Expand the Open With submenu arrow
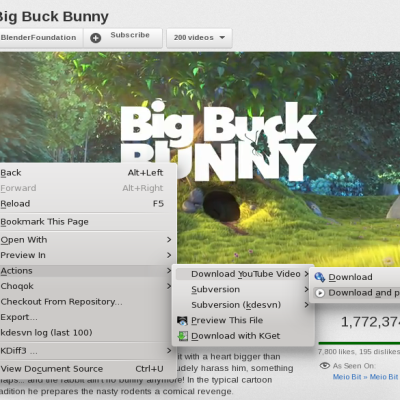 click(x=169, y=240)
